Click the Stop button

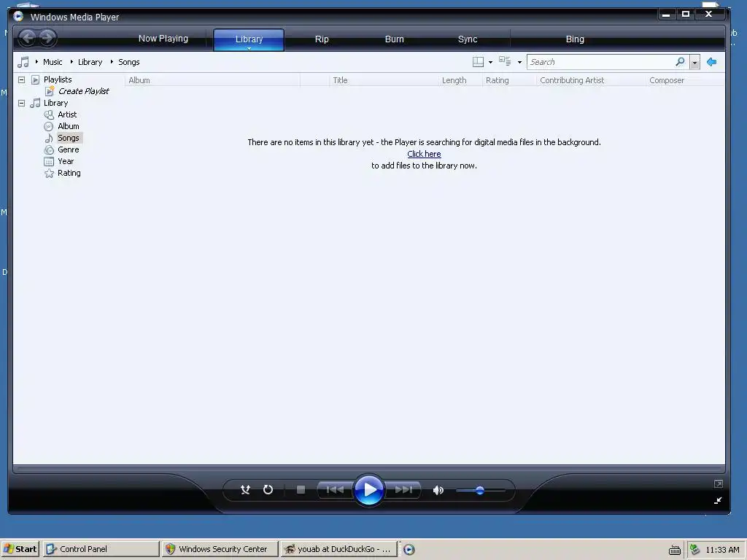tap(301, 489)
